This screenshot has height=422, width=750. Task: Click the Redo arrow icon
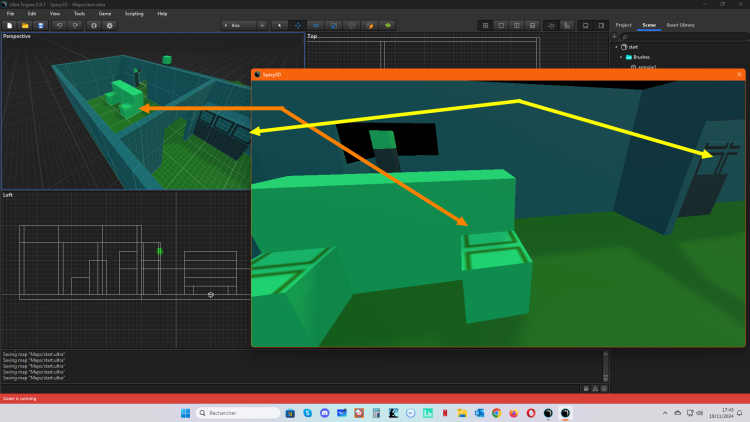click(75, 25)
